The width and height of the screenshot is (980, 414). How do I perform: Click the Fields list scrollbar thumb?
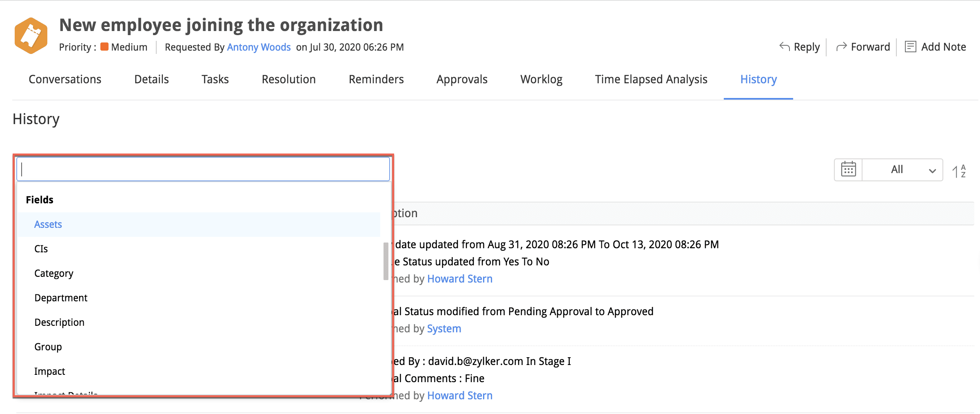click(x=386, y=261)
